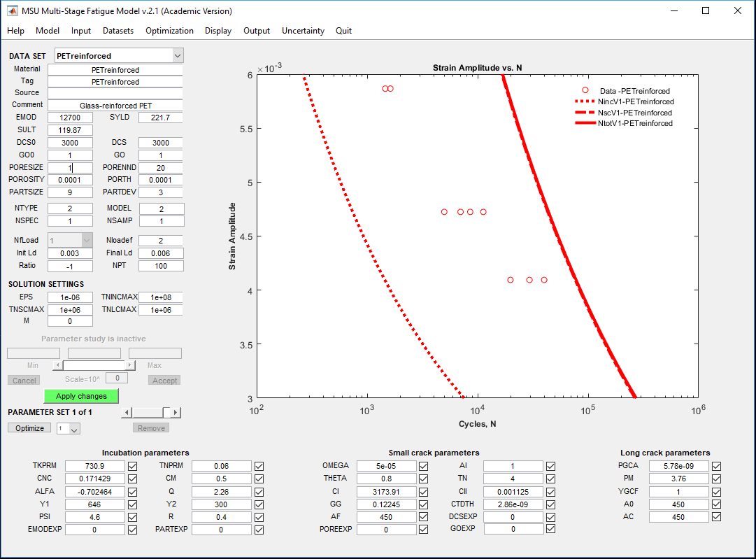Open the Optimization menu
This screenshot has height=559, width=756.
click(169, 31)
